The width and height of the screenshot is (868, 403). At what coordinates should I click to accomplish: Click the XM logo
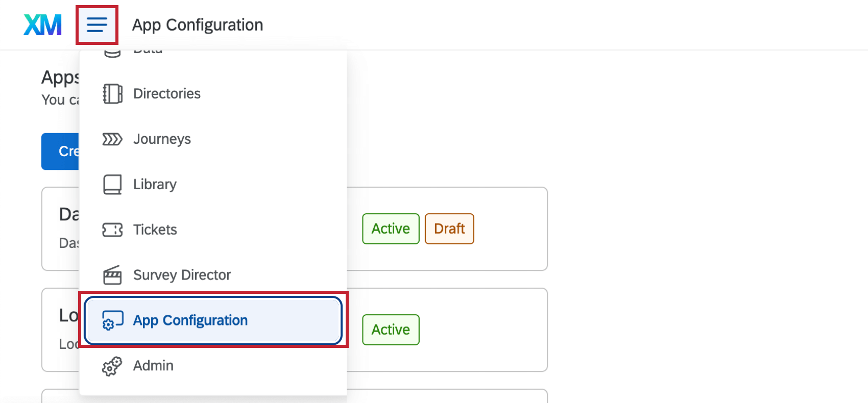[42, 24]
